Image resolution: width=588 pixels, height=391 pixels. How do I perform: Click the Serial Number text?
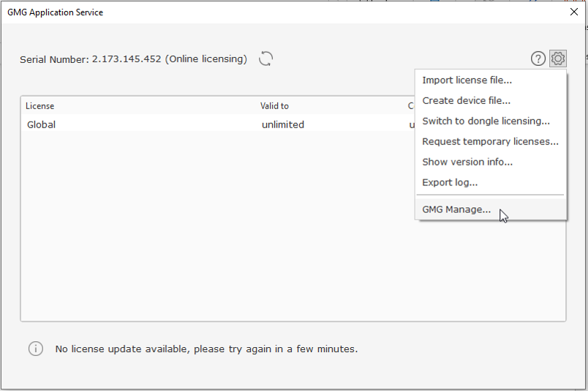coord(133,59)
